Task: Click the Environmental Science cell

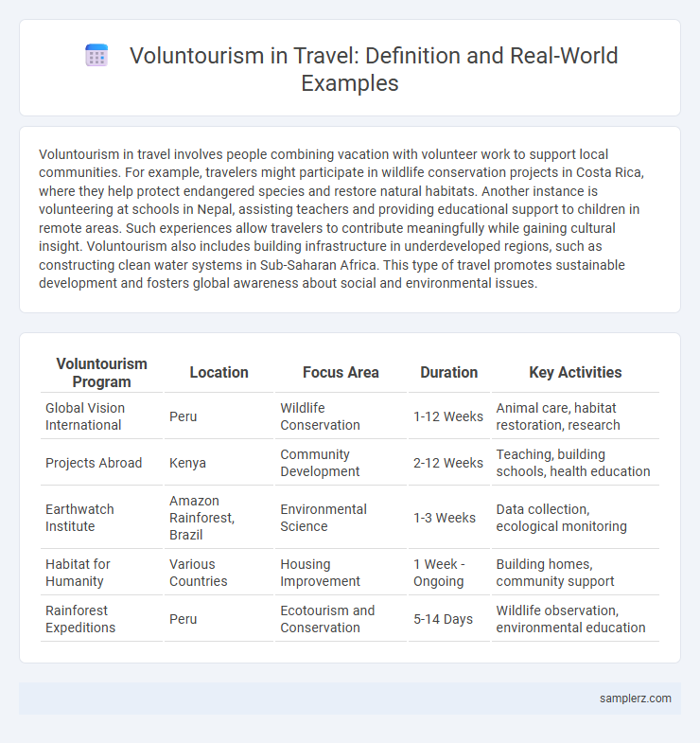Action: (x=341, y=518)
